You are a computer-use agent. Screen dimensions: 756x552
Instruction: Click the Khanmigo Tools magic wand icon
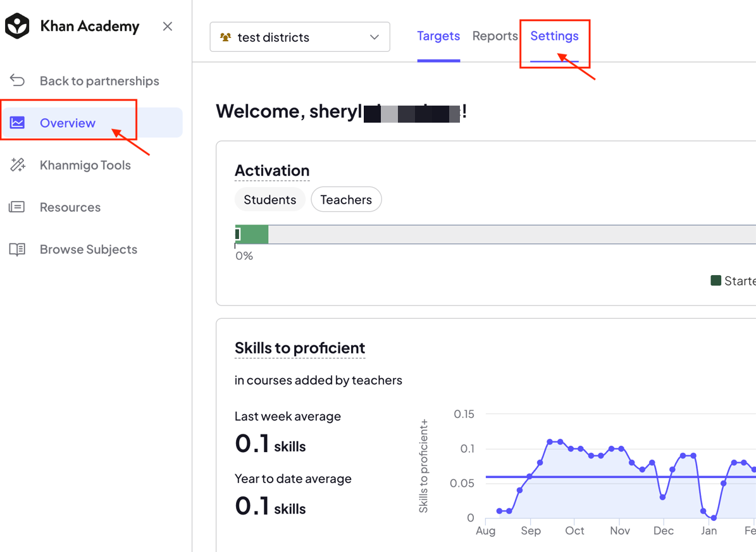pyautogui.click(x=17, y=165)
